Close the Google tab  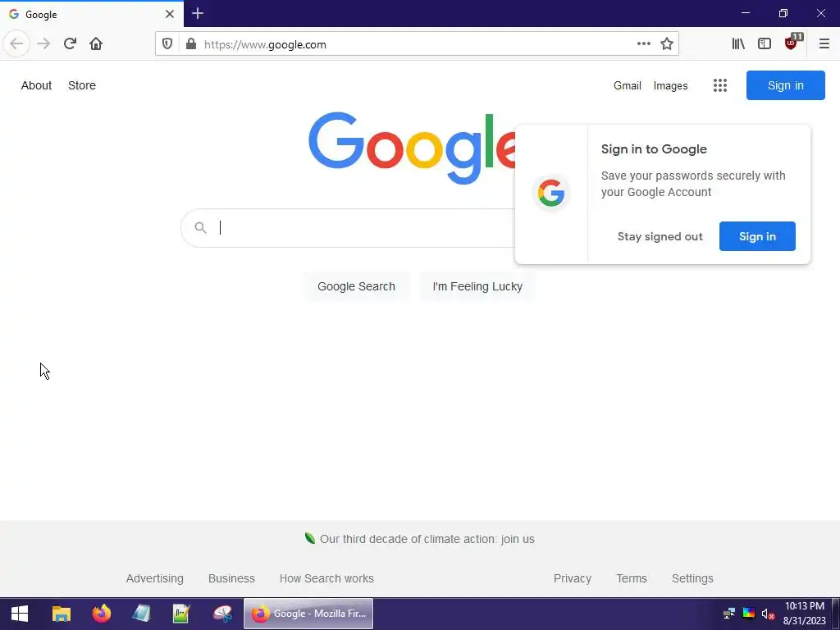point(169,14)
